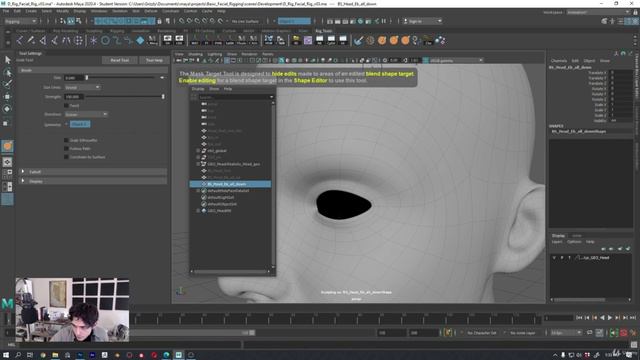This screenshot has height=360, width=640.
Task: Click the highlighted isolate select icon in viewport toolbar
Action: tap(281, 60)
